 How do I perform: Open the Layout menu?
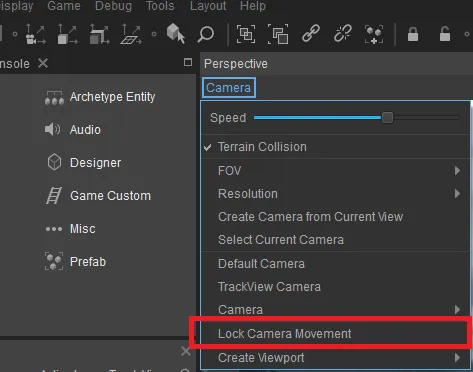click(208, 6)
